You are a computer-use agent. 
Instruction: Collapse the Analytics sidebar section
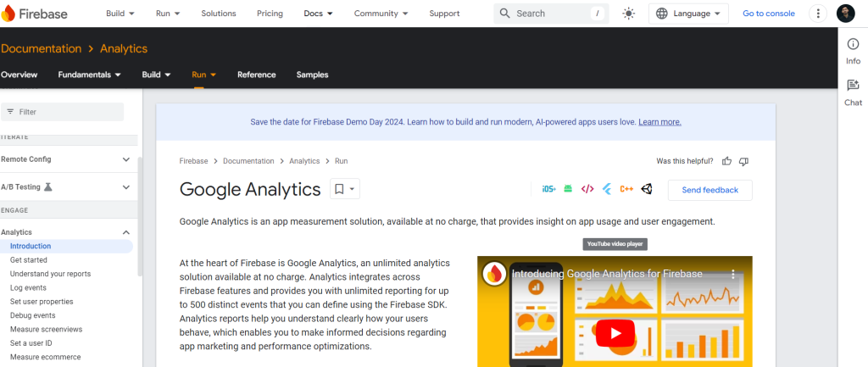pyautogui.click(x=126, y=232)
